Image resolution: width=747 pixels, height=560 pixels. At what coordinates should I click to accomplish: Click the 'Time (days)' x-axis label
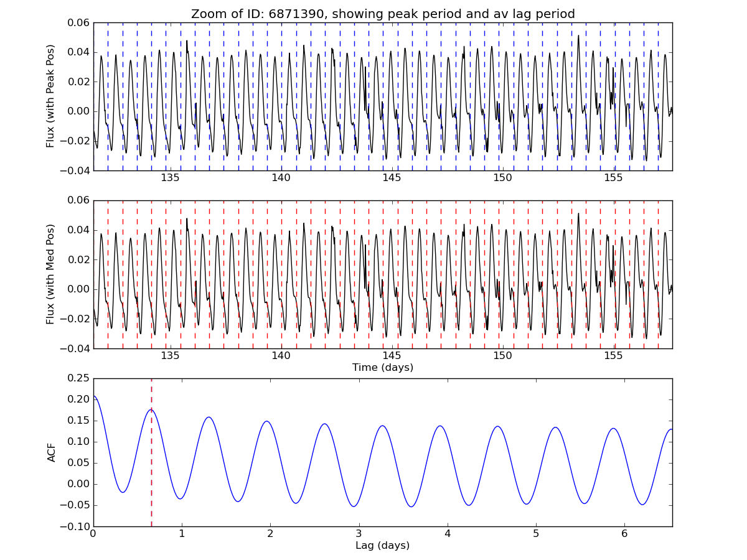tap(382, 368)
